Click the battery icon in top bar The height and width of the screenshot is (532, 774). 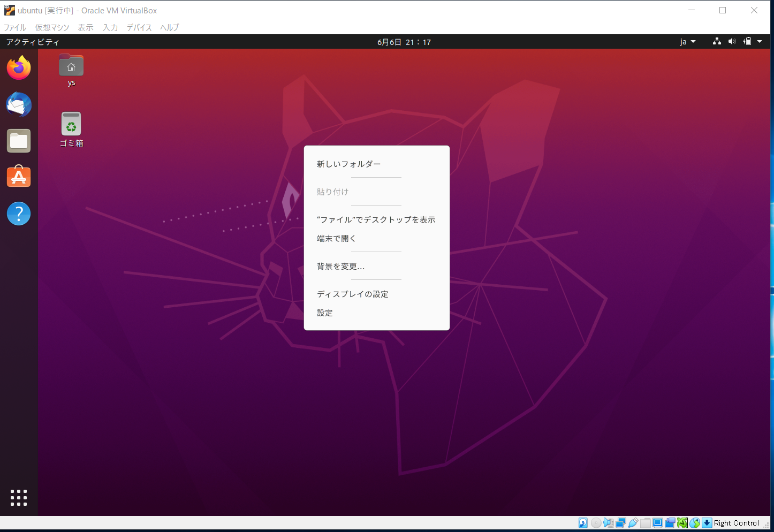pyautogui.click(x=747, y=42)
